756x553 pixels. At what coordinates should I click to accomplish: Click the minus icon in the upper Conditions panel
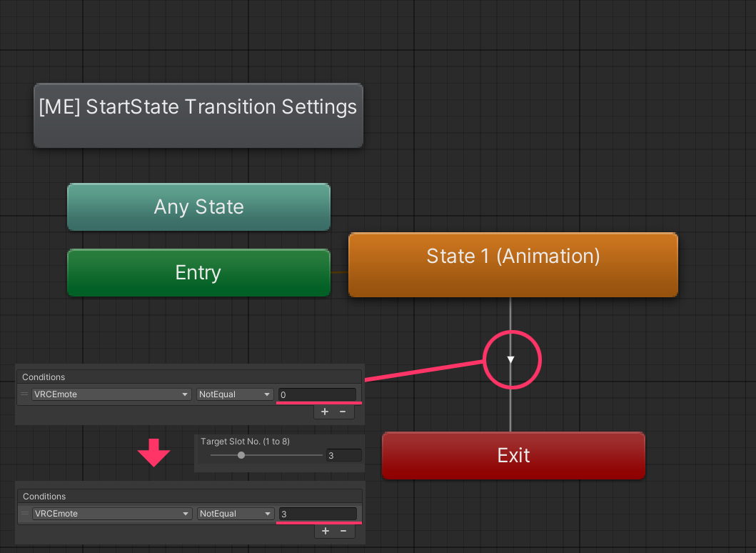tap(343, 412)
